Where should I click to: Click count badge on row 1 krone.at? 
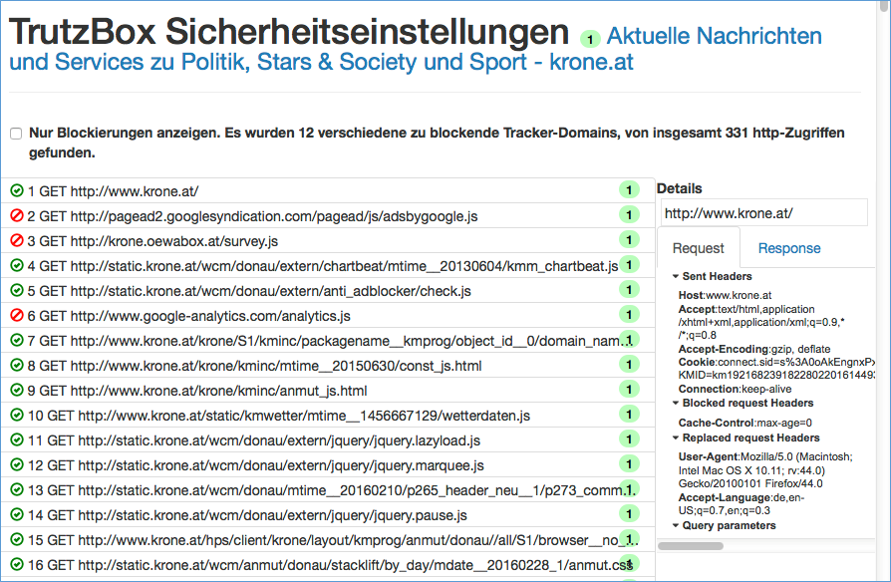coord(629,190)
